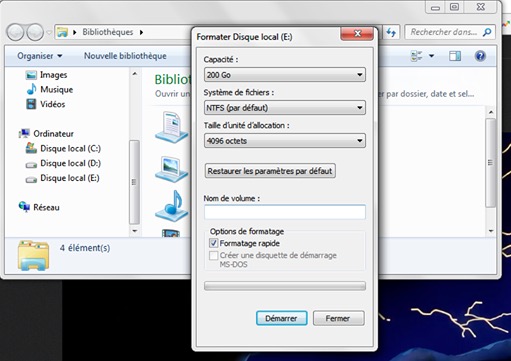Image resolution: width=511 pixels, height=361 pixels.
Task: Close the Explorer Bibliothèques window
Action: pos(480,7)
